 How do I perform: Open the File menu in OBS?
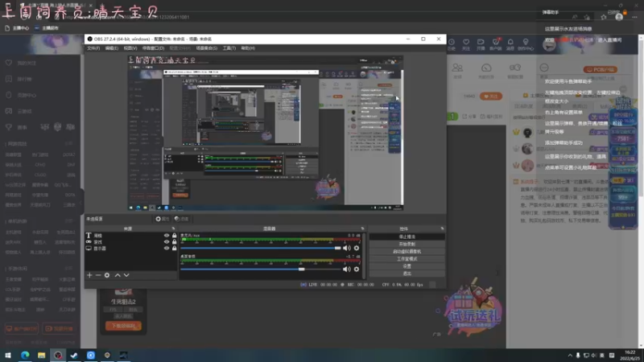(93, 48)
